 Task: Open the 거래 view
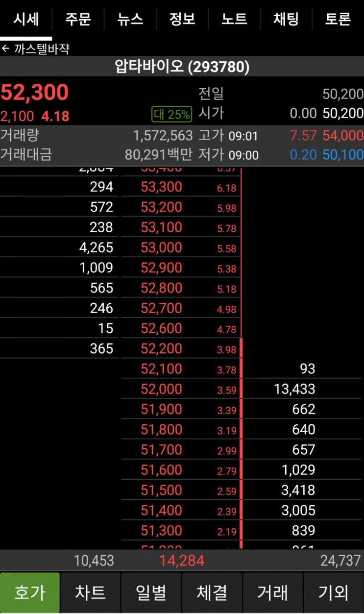273,592
